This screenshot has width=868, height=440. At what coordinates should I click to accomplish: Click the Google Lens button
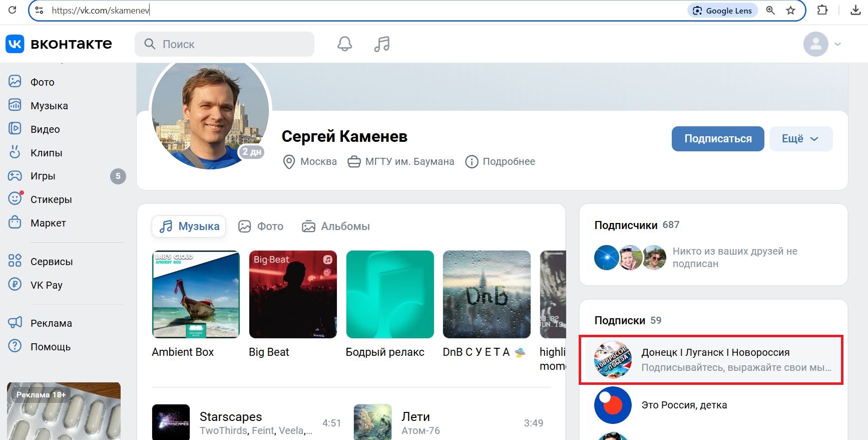pos(722,11)
